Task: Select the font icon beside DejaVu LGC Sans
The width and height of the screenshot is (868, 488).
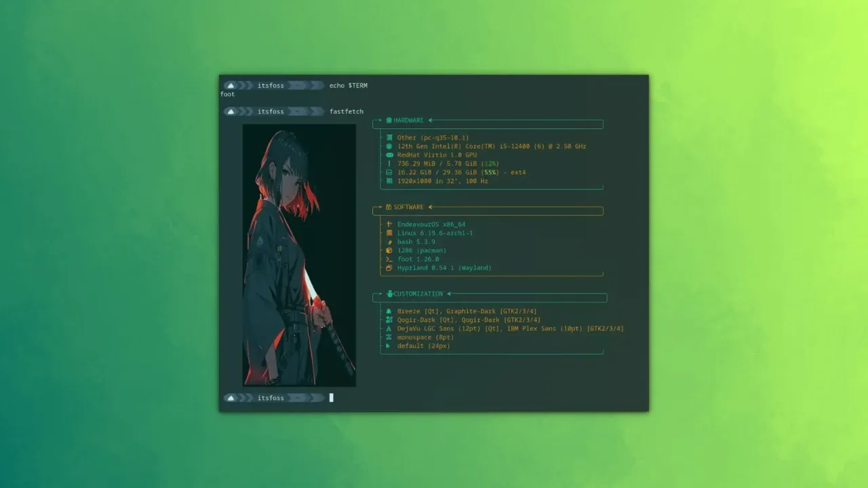Action: (389, 328)
